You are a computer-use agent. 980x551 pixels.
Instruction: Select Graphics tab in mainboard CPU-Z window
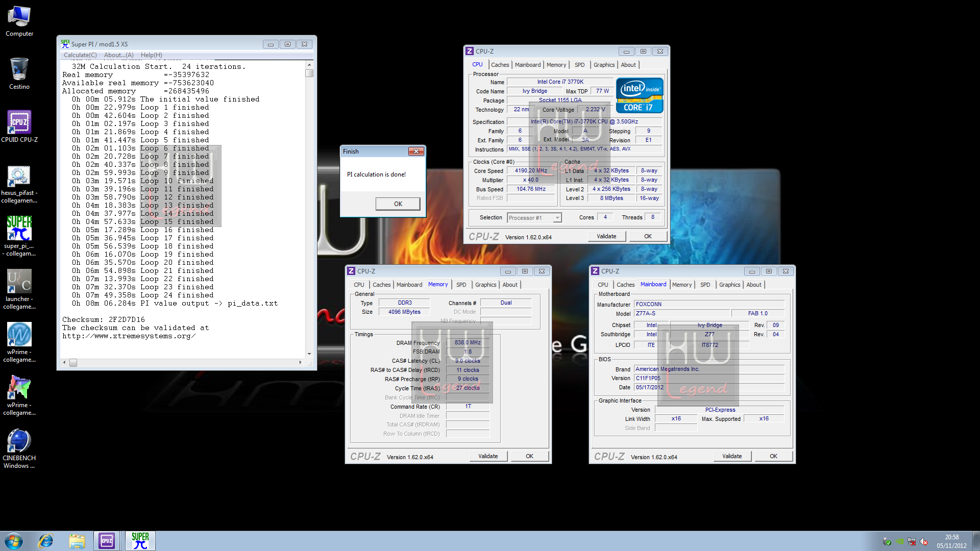[729, 285]
